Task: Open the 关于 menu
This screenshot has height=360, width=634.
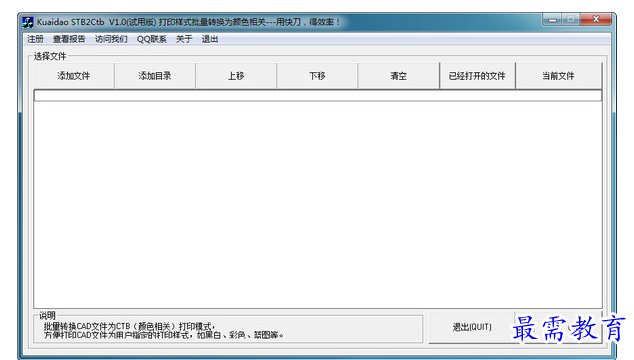Action: pos(184,39)
